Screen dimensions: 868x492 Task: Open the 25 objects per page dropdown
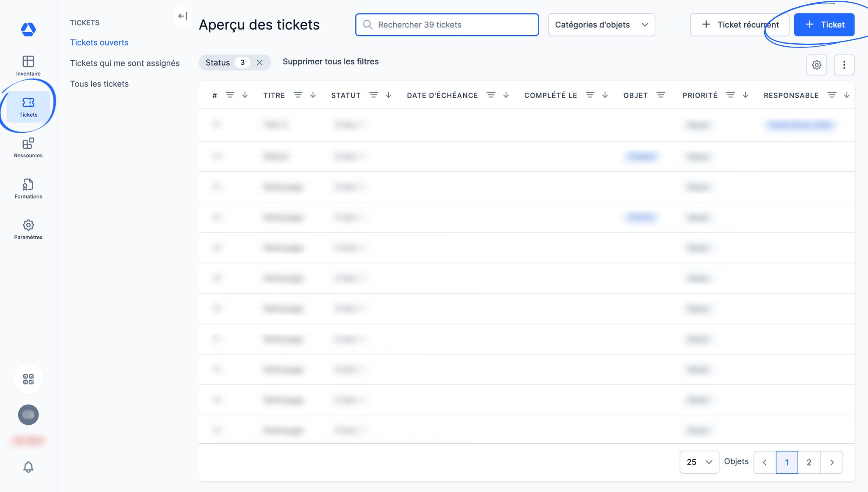(699, 462)
